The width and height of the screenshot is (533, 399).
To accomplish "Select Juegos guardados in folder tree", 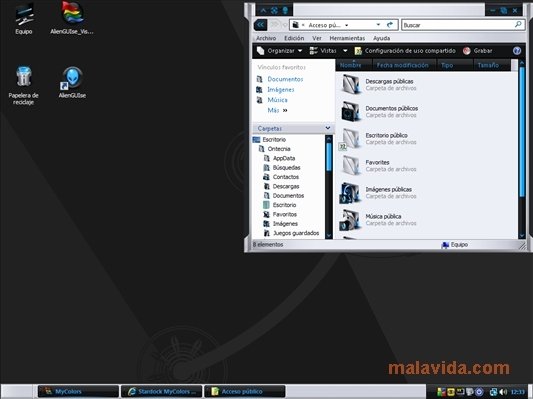I will coord(296,233).
